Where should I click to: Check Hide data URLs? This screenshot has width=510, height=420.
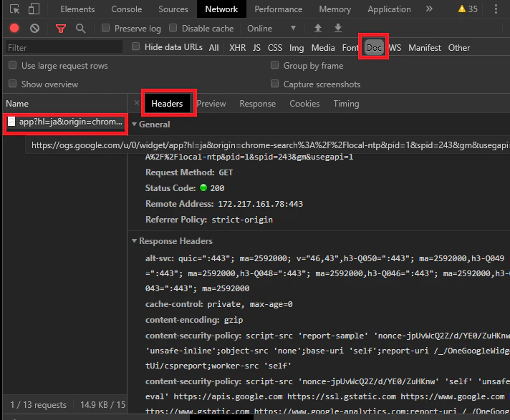tap(135, 47)
